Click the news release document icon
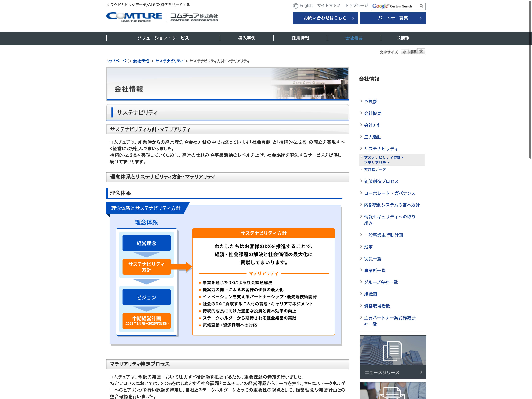The height and width of the screenshot is (399, 532). point(393,351)
